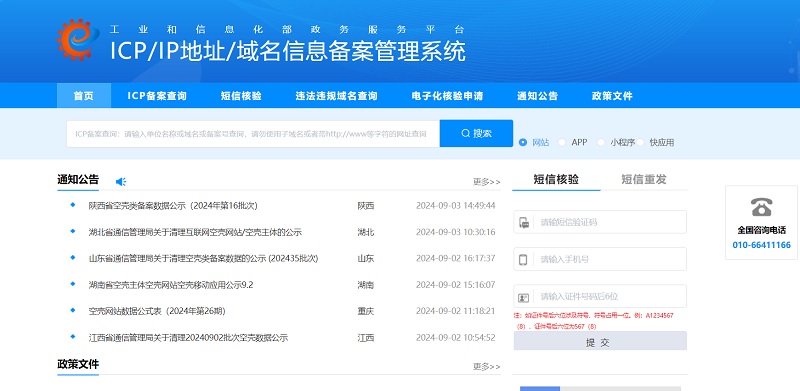
Task: Click bullet beside 空壳网站数据公式表 notice
Action: pyautogui.click(x=73, y=310)
